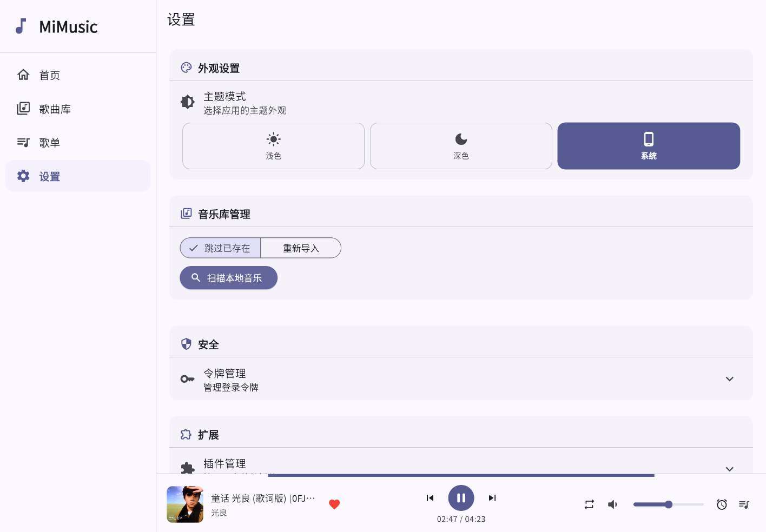This screenshot has height=532, width=766.
Task: Click the 扫描本地音乐 button
Action: click(228, 278)
